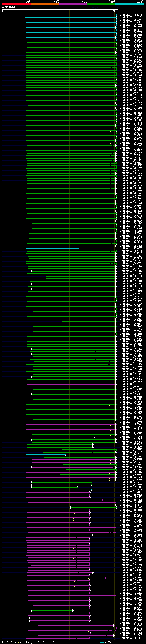Select label UniRef100_C5YST4
146x644 pixels.
coord(131,251)
